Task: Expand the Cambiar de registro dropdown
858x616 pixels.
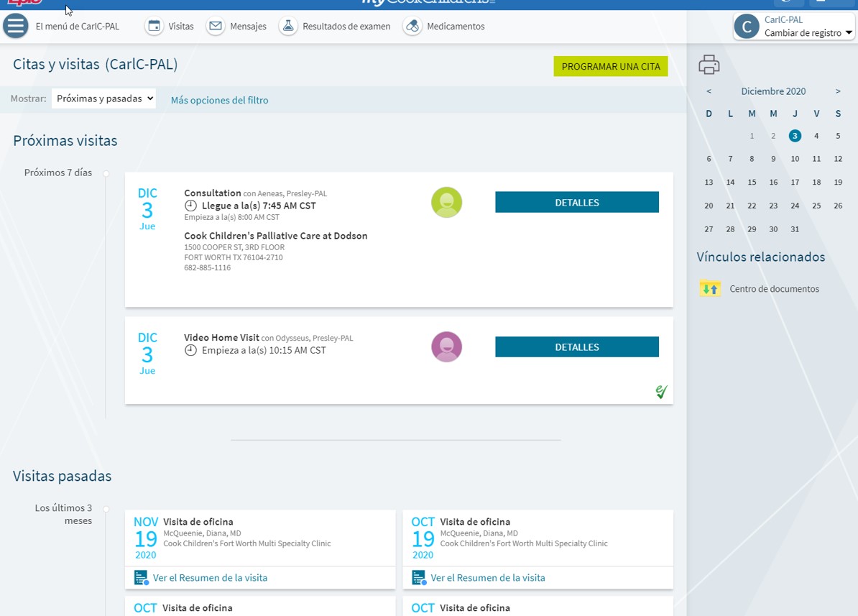Action: point(849,33)
